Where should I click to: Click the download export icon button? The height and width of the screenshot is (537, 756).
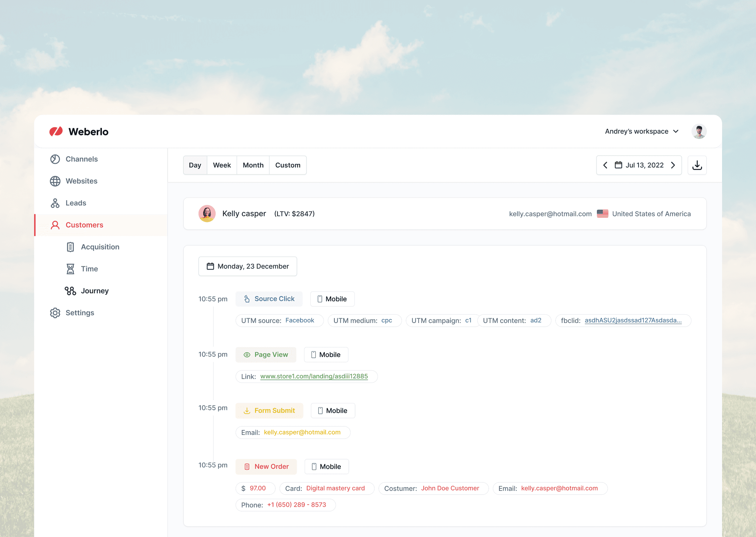point(697,165)
